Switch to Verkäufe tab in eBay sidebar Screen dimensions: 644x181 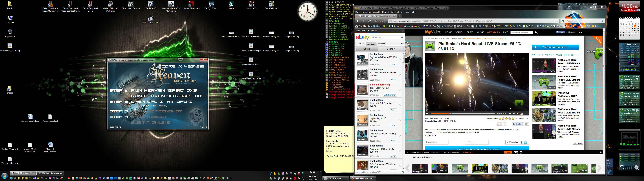pyautogui.click(x=381, y=44)
